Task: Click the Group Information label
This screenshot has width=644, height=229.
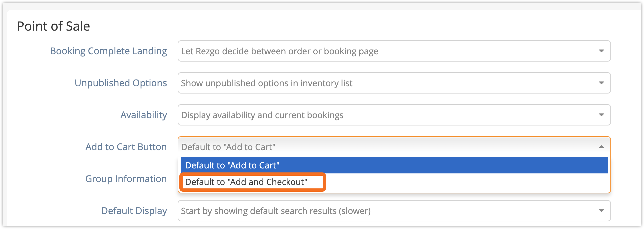Action: (x=126, y=179)
